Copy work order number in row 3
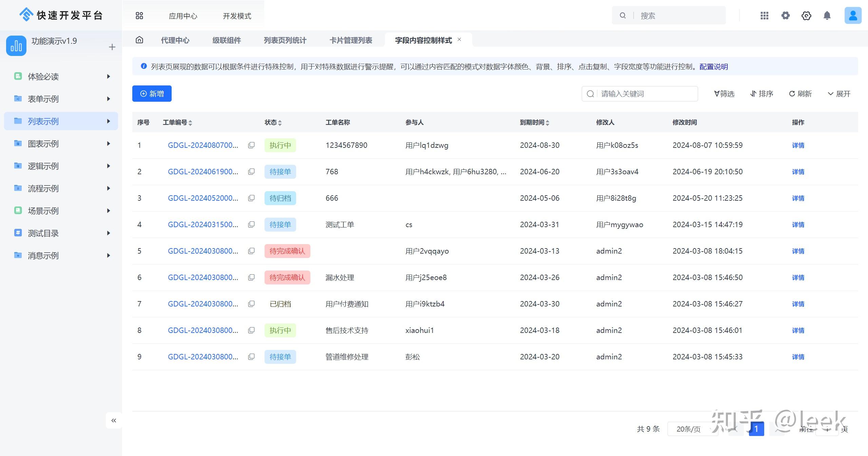The width and height of the screenshot is (868, 456). tap(251, 198)
